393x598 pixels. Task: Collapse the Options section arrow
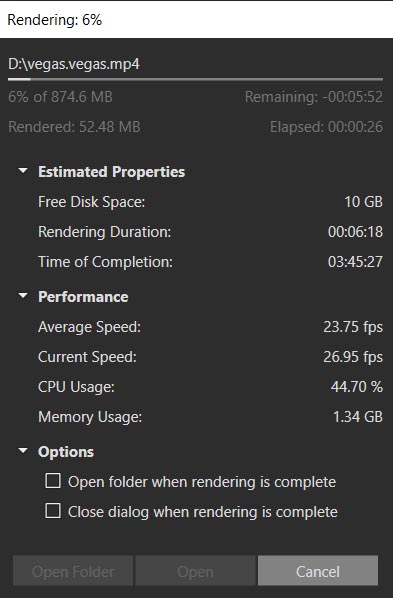click(x=23, y=451)
